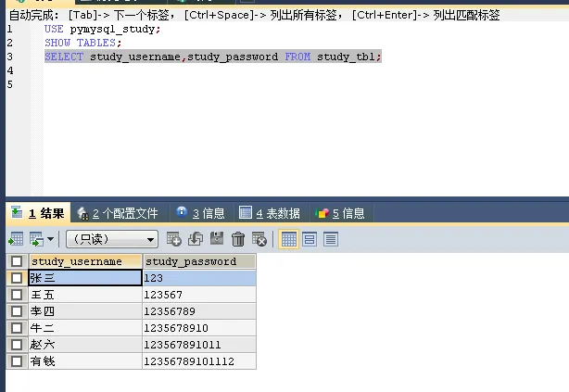Toggle the select-all checkbox in header
569x392 pixels.
click(x=17, y=261)
